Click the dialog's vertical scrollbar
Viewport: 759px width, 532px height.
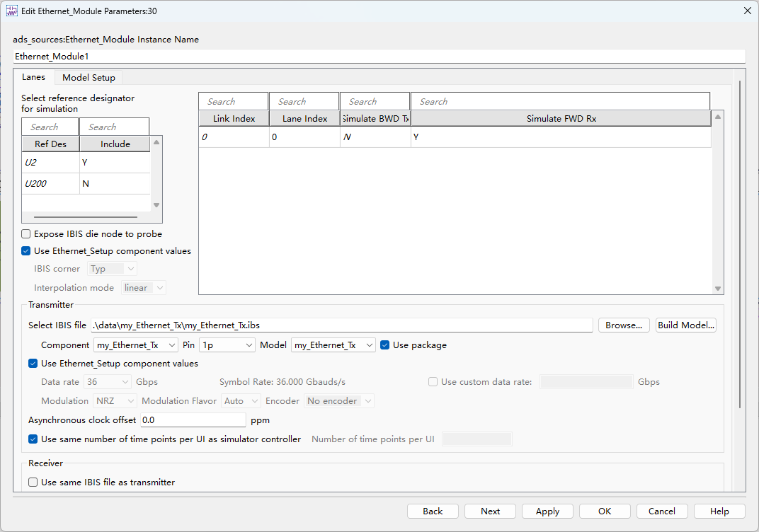740,244
